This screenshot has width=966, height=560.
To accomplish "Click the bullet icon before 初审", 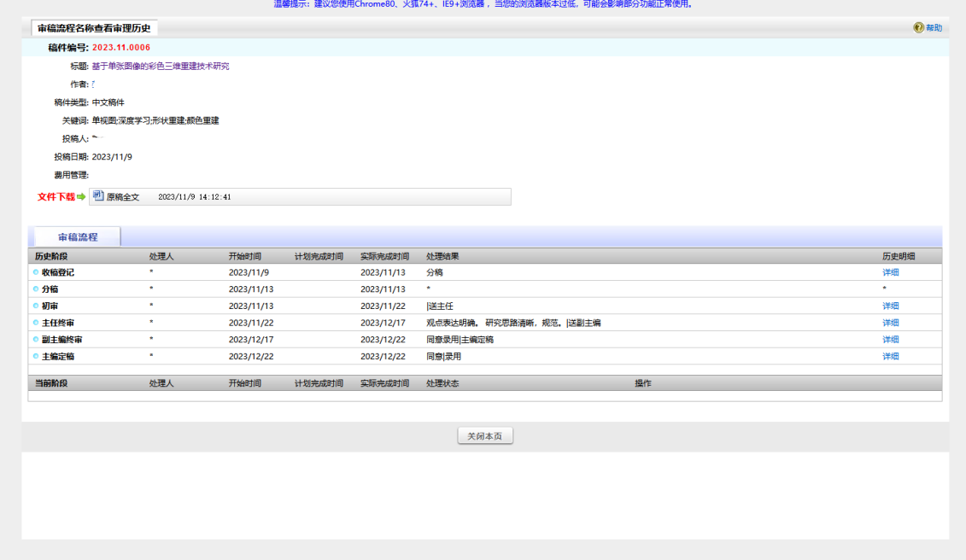I will click(x=36, y=306).
